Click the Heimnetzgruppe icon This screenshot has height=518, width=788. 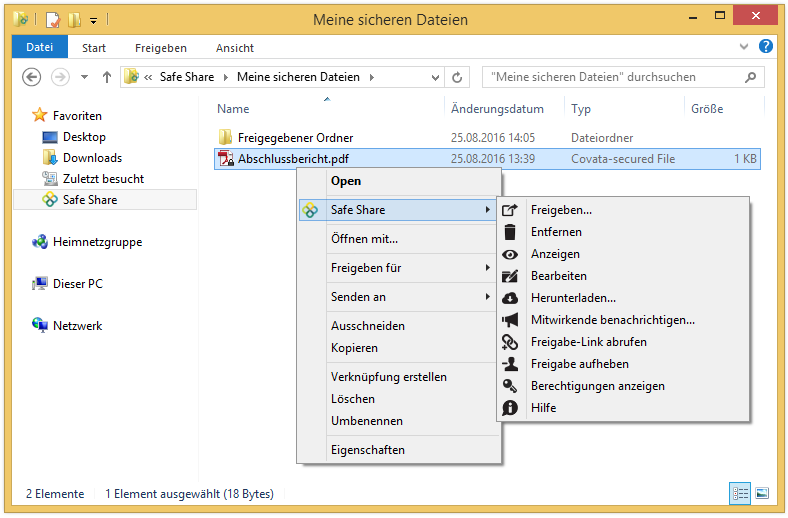(x=40, y=242)
